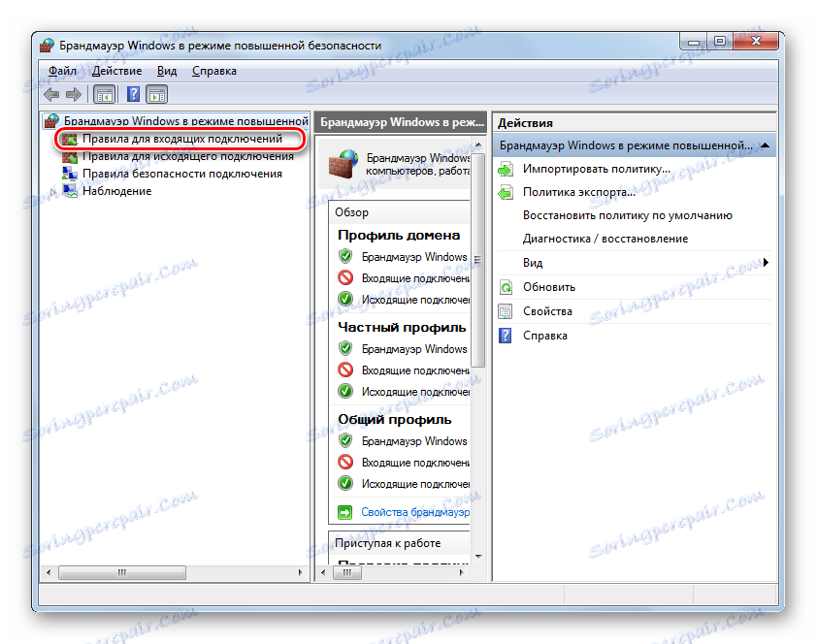This screenshot has width=817, height=644.
Task: Select Правила безопасности подключения
Action: point(182,174)
